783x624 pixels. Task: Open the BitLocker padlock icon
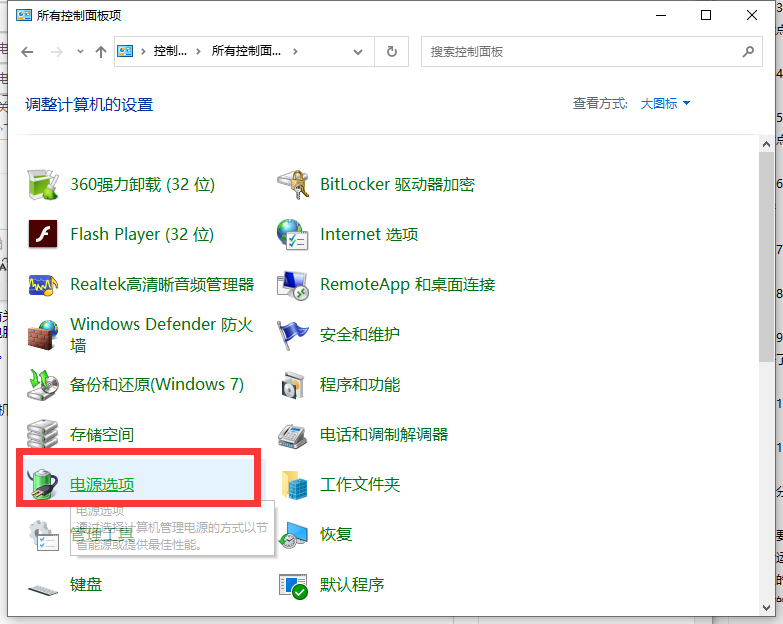pos(293,185)
